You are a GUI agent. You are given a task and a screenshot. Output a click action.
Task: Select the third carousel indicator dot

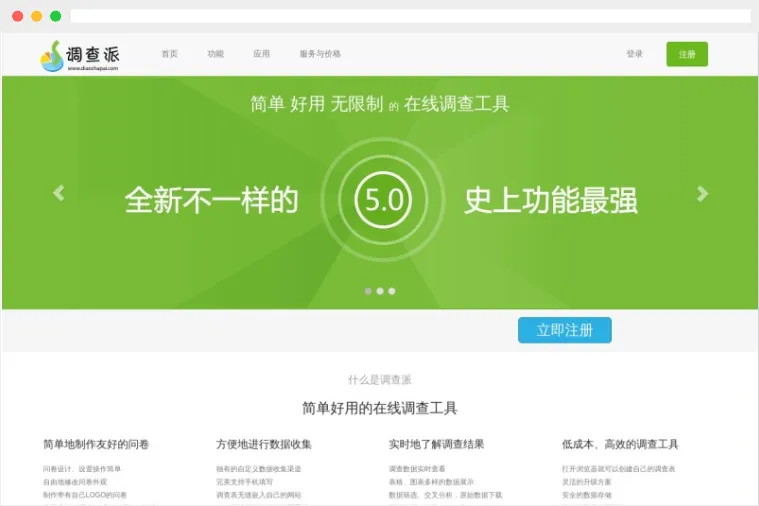[x=392, y=291]
